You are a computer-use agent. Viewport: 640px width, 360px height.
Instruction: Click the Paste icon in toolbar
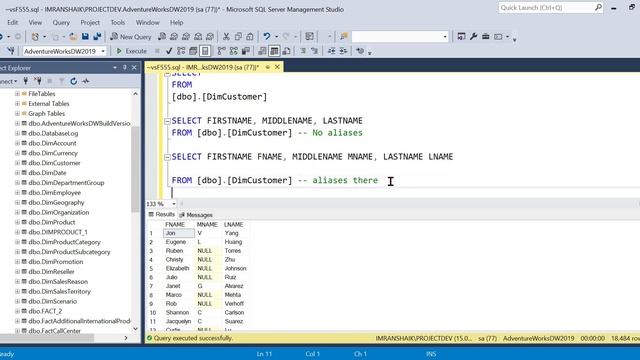[250, 37]
